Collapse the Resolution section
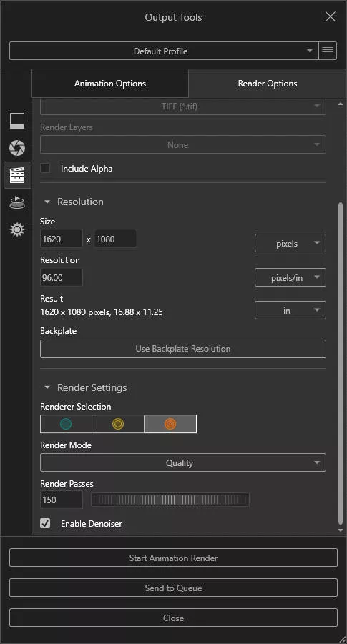Screen dimensions: 347x644 (47, 202)
